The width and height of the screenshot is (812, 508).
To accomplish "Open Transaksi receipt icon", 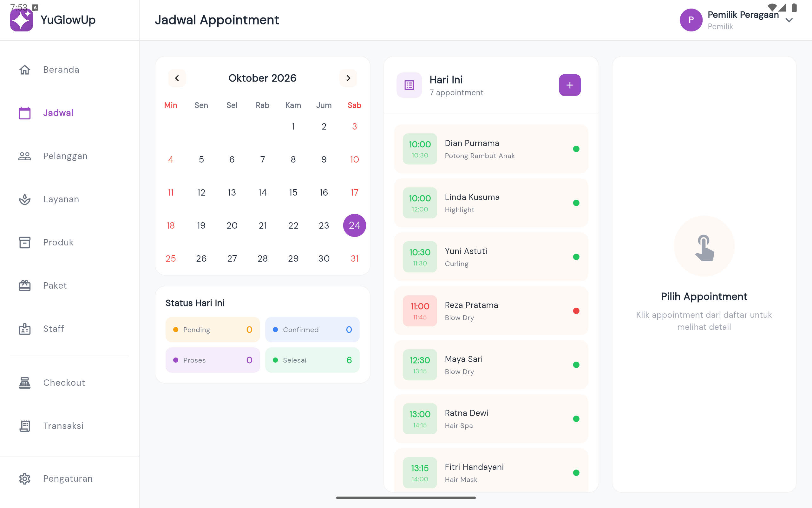I will point(24,426).
